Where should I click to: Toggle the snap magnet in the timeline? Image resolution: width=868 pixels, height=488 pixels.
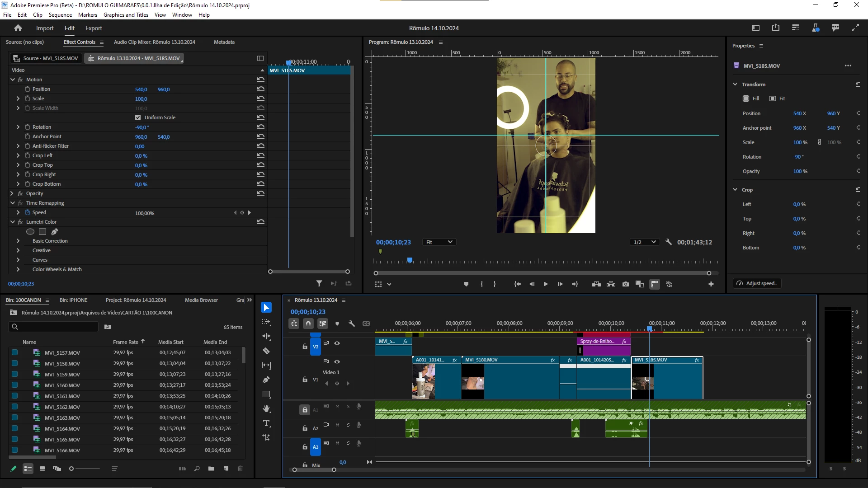click(308, 324)
